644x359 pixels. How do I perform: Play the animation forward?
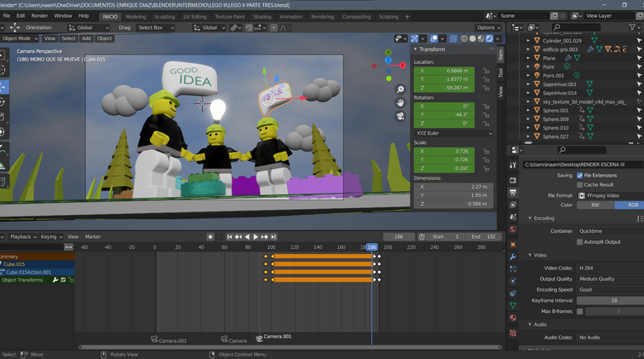[256, 237]
